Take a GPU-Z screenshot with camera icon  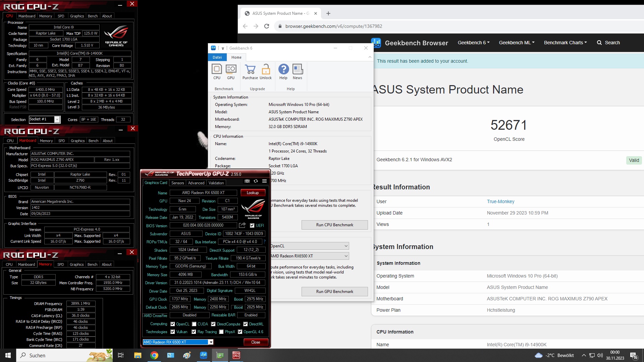point(247,181)
